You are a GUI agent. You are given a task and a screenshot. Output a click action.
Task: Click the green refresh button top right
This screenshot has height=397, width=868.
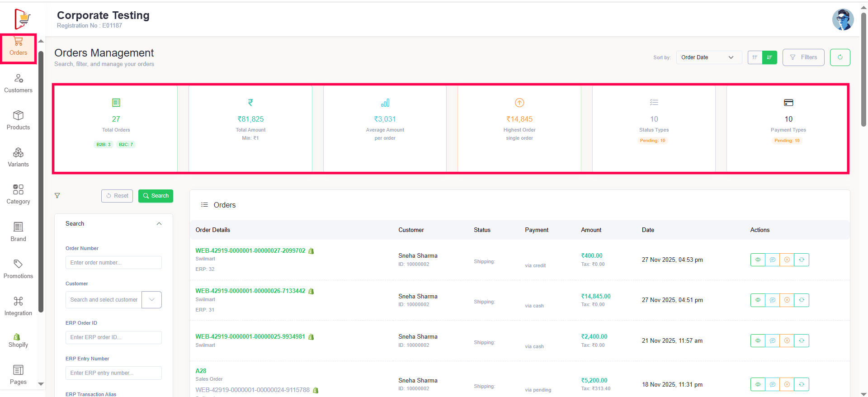tap(840, 57)
